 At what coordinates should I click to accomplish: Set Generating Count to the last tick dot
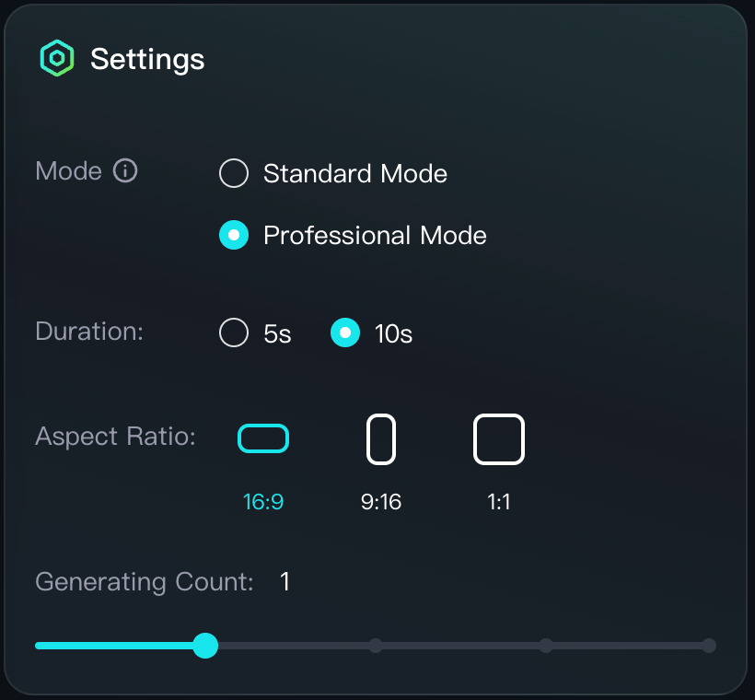(x=709, y=646)
